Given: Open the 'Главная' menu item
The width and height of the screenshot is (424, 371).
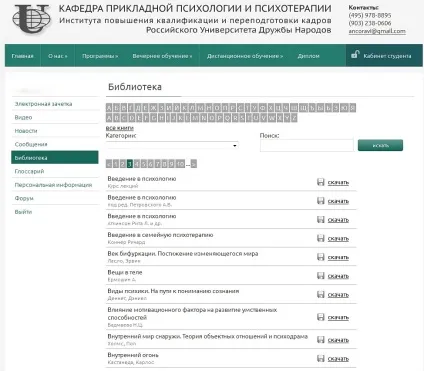Looking at the screenshot, I should 23,56.
